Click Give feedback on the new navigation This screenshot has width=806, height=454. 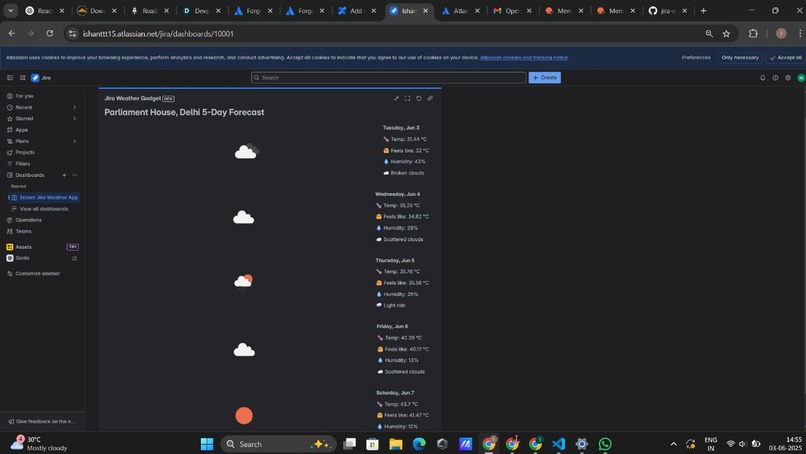coord(42,422)
